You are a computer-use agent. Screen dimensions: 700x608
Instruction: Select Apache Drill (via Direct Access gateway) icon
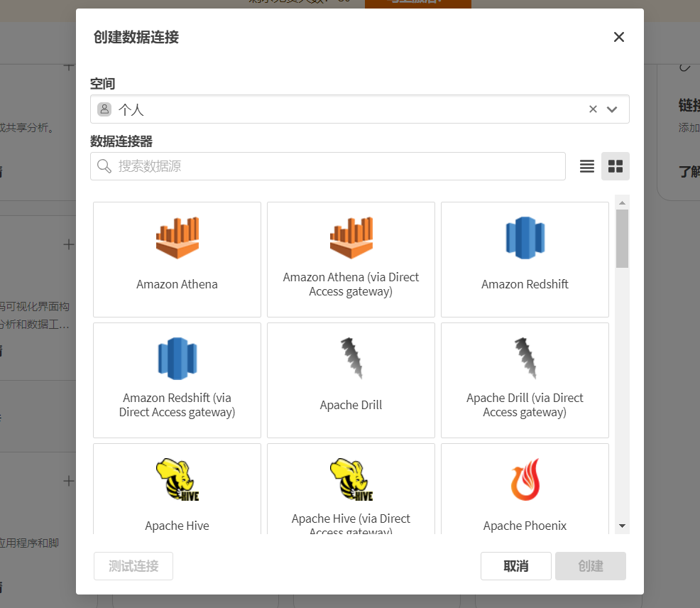(525, 359)
